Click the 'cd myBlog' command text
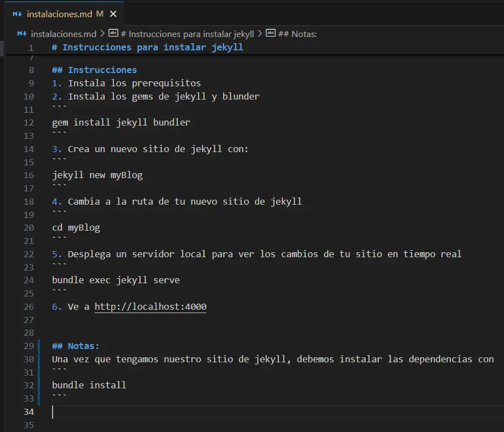504x432 pixels. [76, 227]
